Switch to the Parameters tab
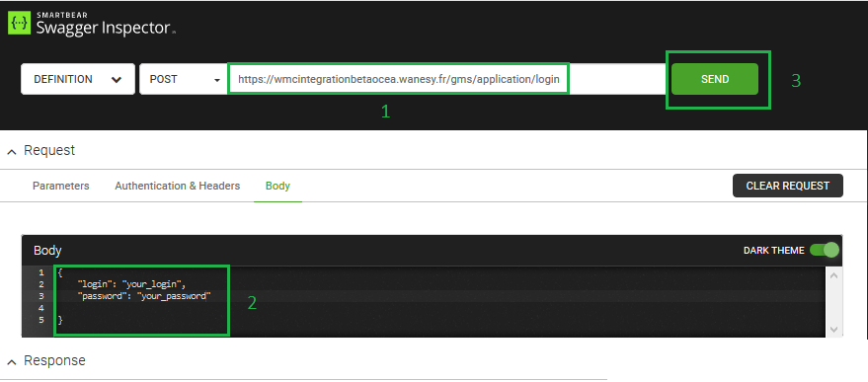Viewport: 868px width, 382px height. [x=61, y=186]
